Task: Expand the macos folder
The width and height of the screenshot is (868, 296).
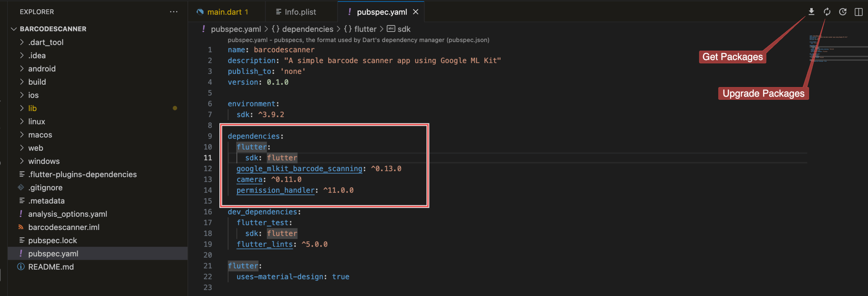Action: coord(98,134)
